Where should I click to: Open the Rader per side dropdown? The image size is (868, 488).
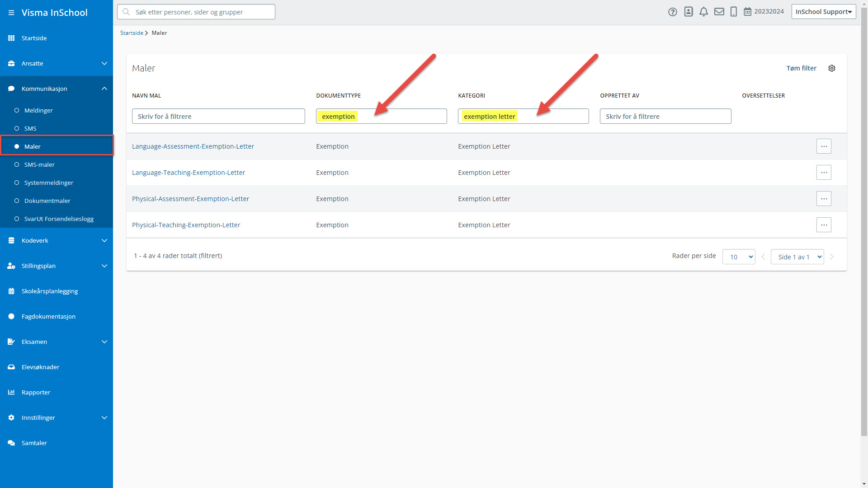(739, 257)
